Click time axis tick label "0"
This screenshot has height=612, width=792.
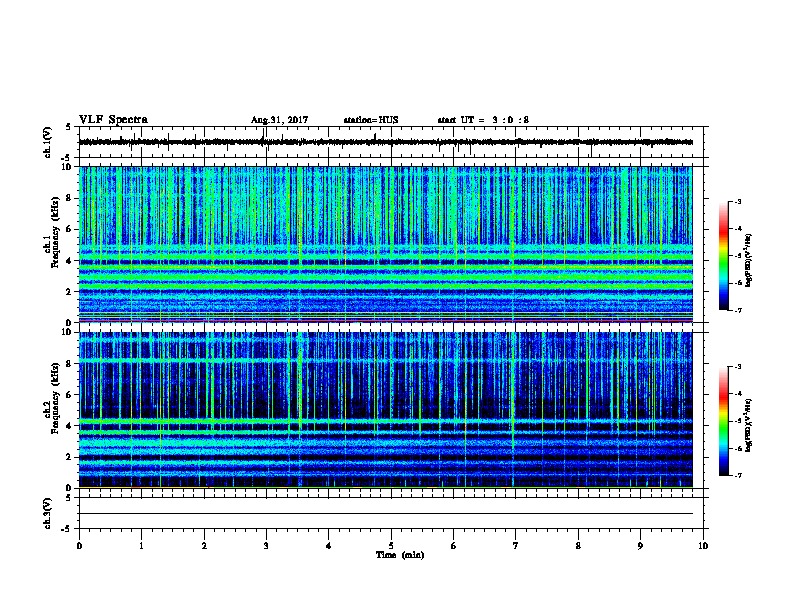point(79,546)
